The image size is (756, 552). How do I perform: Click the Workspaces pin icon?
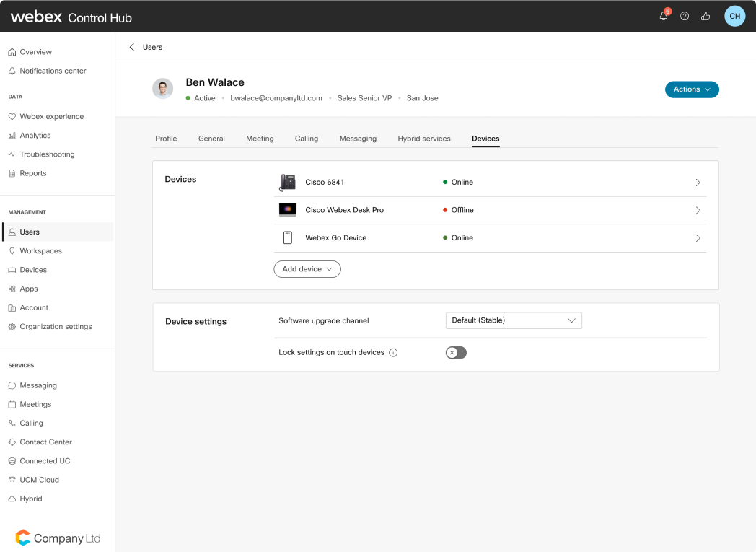pyautogui.click(x=12, y=250)
